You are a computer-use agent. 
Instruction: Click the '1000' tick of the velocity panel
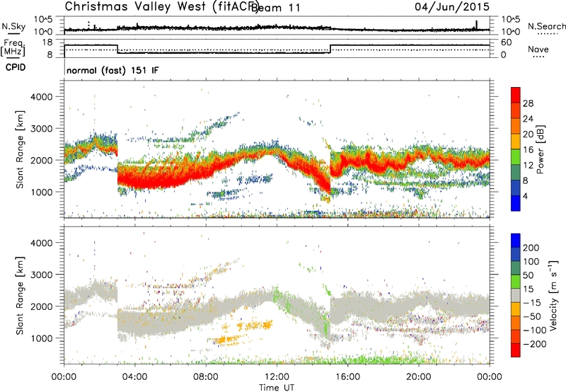(42, 338)
